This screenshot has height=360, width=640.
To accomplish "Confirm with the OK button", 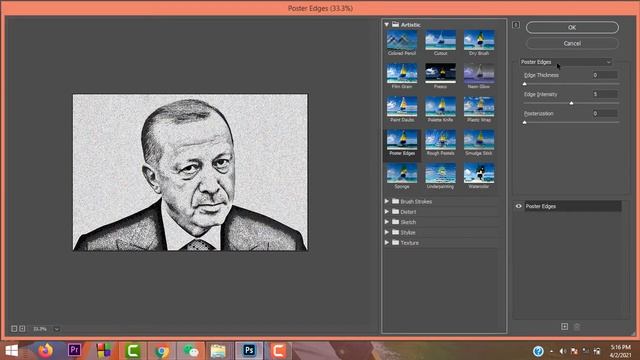I will coord(572,27).
